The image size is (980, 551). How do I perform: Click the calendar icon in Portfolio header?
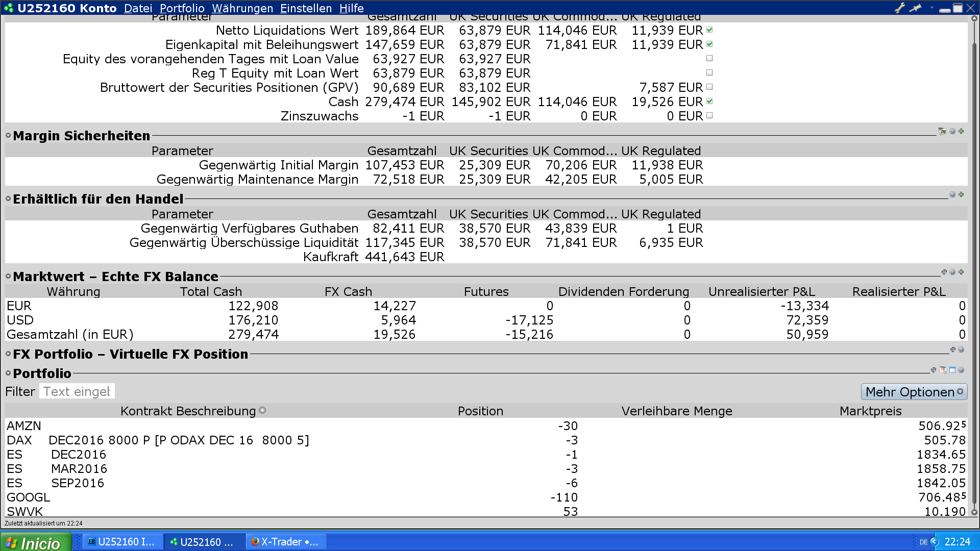(943, 370)
